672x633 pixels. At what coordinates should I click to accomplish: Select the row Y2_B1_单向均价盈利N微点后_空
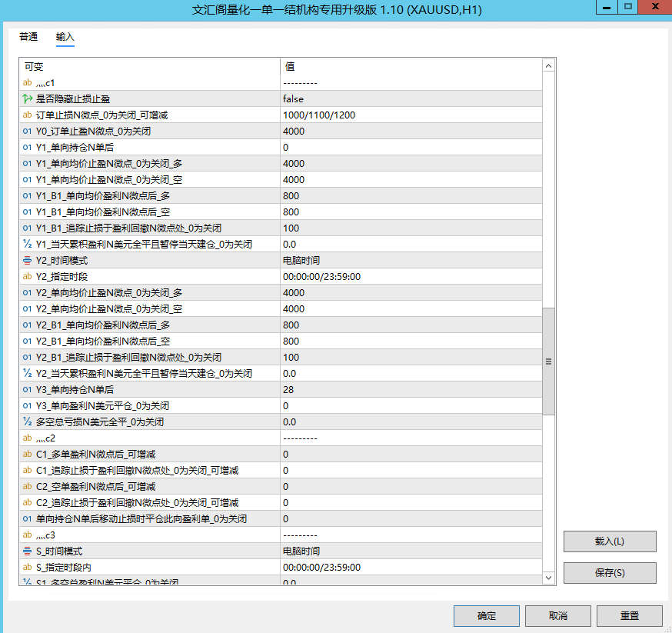[x=281, y=341]
